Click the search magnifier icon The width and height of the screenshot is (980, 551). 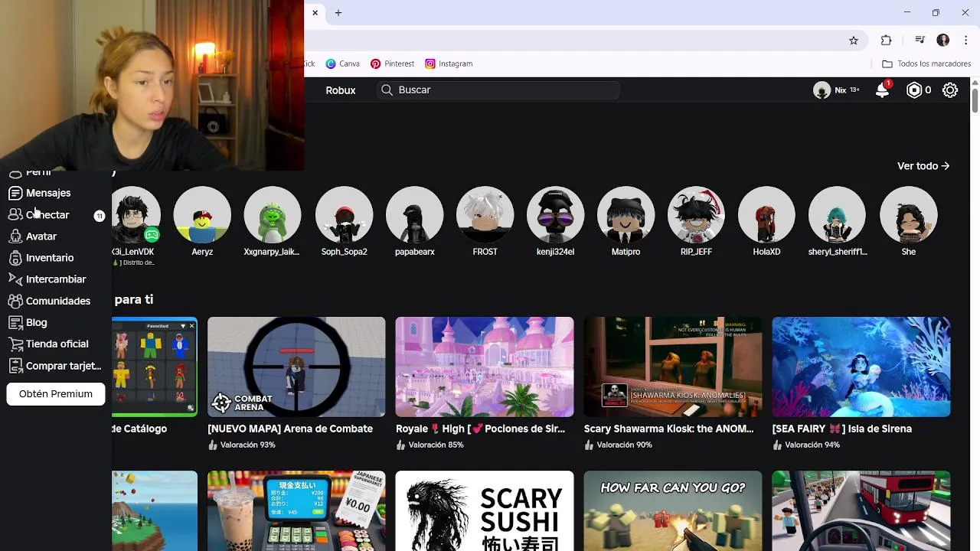point(387,90)
